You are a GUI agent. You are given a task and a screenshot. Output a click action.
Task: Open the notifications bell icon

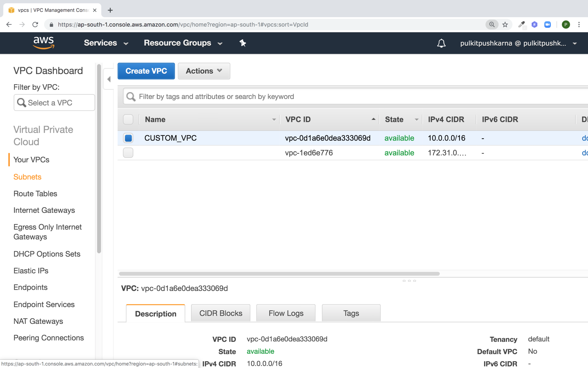tap(441, 43)
